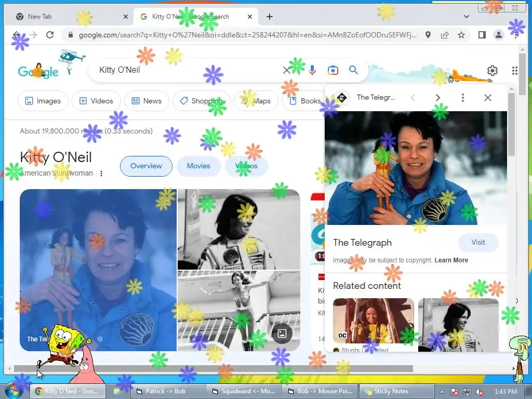The image size is (532, 399).
Task: Bookmark this page with the star icon
Action: [461, 35]
